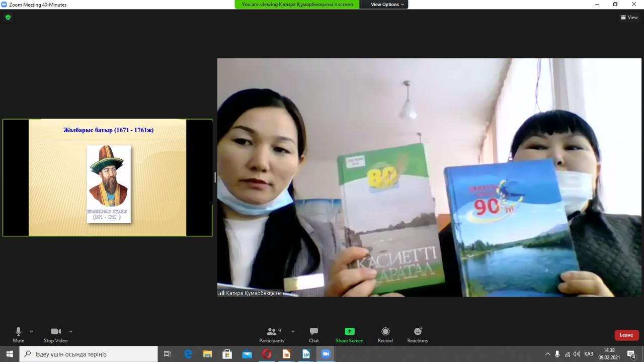Leave the meeting
The width and height of the screenshot is (644, 362).
(x=626, y=335)
